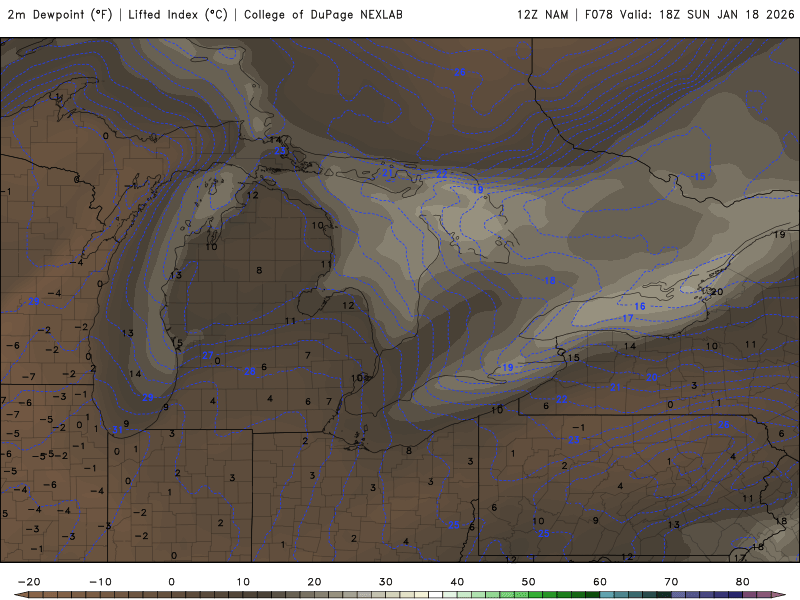
Task: Click the bright green segment of color scale
Action: coord(536,595)
